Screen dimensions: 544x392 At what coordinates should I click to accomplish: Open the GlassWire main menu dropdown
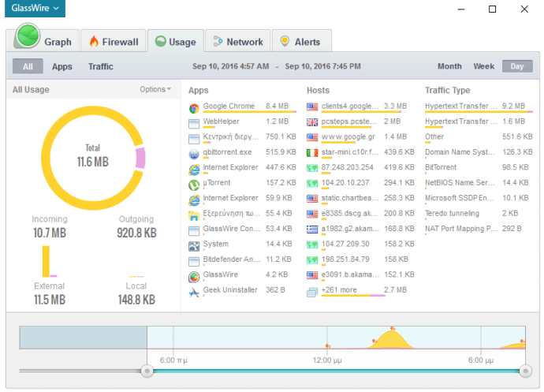(35, 8)
